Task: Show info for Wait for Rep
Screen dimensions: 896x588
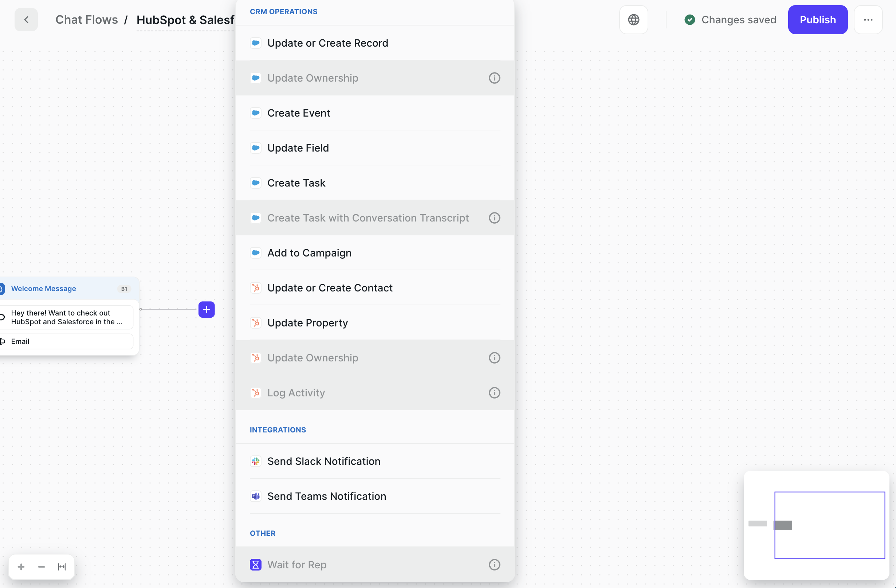Action: [494, 565]
